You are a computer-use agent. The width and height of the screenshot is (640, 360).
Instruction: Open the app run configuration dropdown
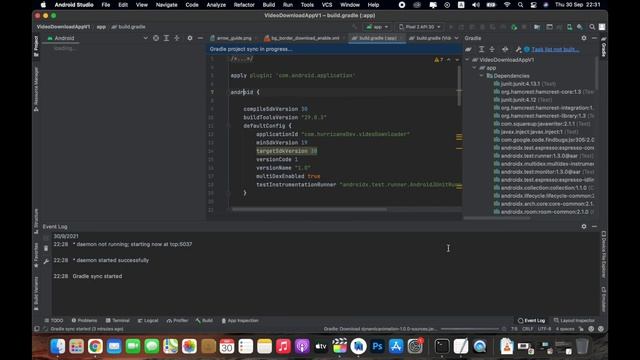pos(377,27)
